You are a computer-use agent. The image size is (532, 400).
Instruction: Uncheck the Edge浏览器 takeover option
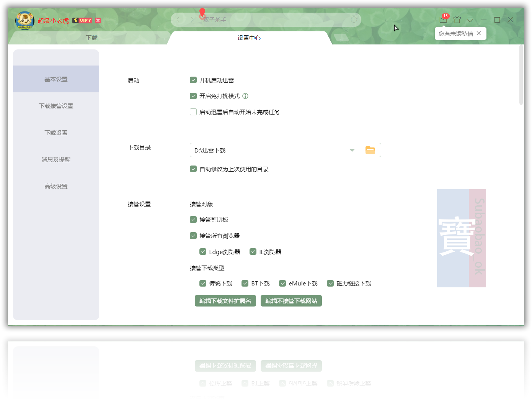[x=203, y=251]
